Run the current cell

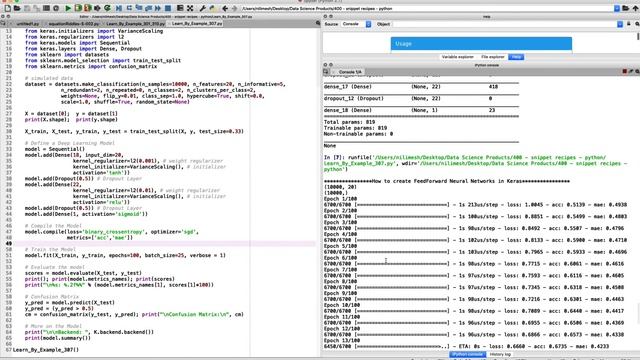78,8
